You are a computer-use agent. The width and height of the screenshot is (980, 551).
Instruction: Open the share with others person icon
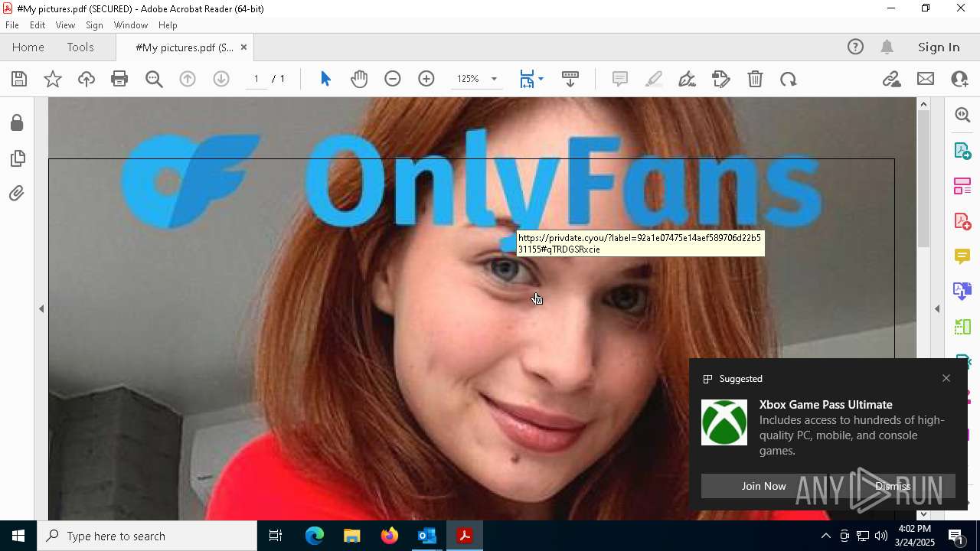coord(959,79)
